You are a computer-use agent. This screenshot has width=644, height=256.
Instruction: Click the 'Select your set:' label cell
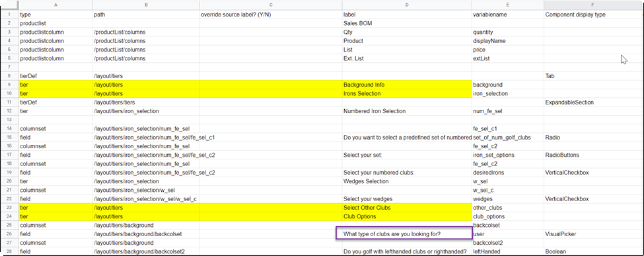click(x=407, y=155)
